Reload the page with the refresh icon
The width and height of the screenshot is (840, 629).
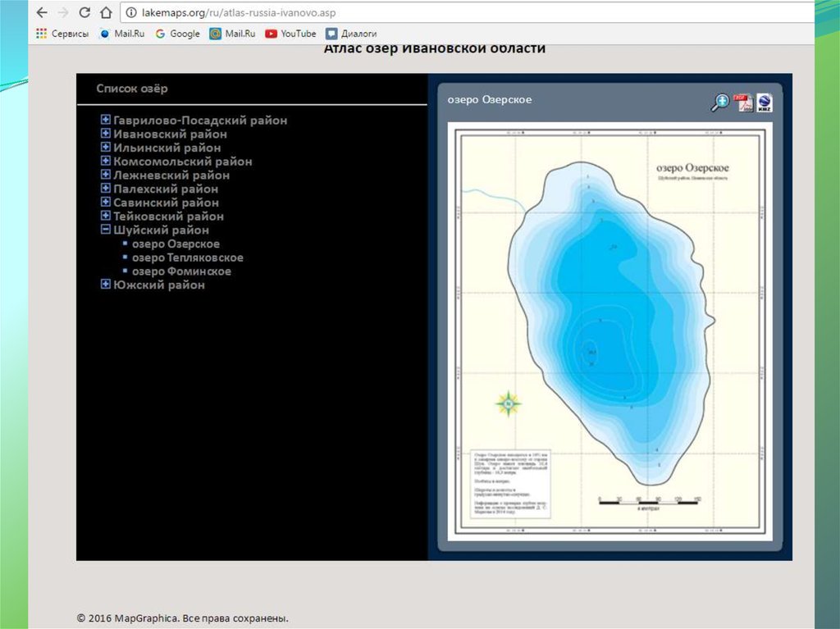[84, 13]
